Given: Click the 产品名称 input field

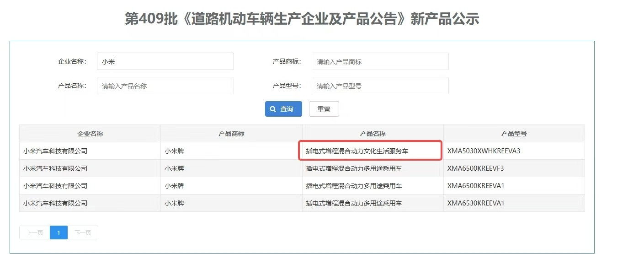Looking at the screenshot, I should 165,86.
